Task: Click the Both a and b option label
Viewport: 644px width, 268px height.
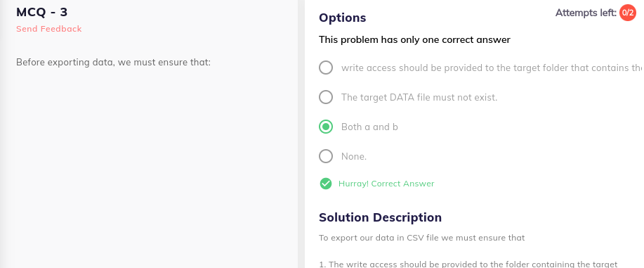Action: tap(369, 127)
